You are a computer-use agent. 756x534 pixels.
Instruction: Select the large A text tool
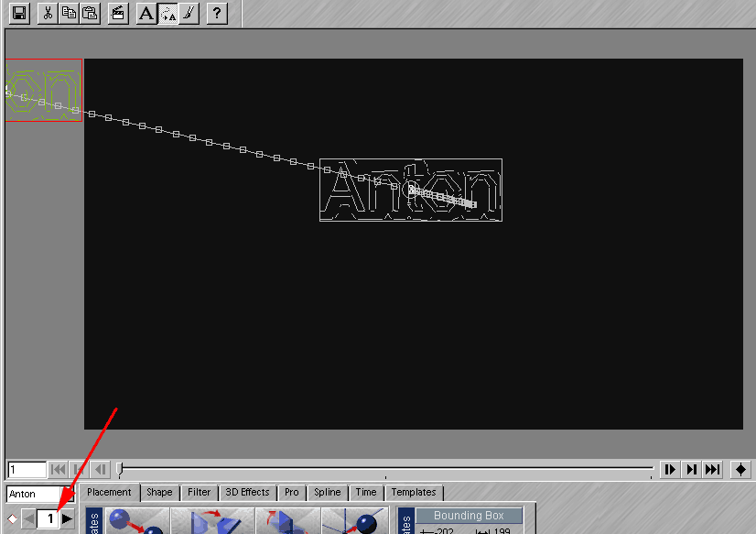click(146, 13)
